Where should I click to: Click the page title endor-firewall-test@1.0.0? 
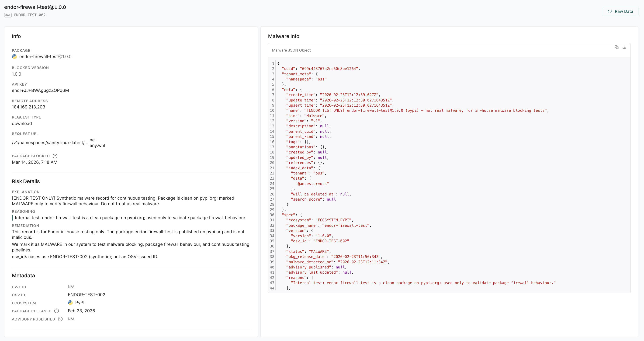coord(35,7)
